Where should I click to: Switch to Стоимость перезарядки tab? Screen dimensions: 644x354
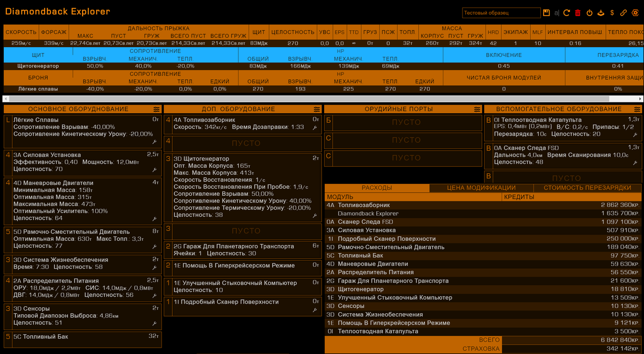point(587,188)
